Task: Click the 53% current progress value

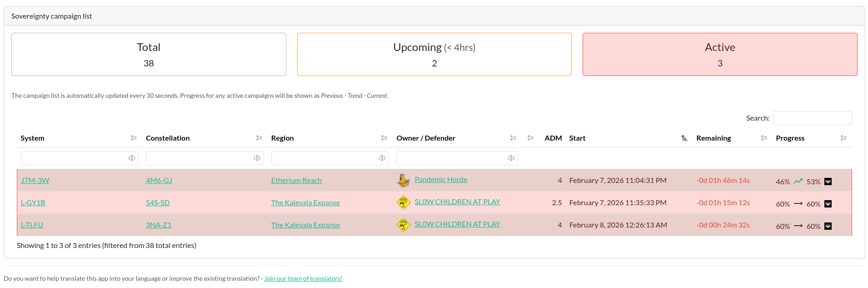Action: 813,182
